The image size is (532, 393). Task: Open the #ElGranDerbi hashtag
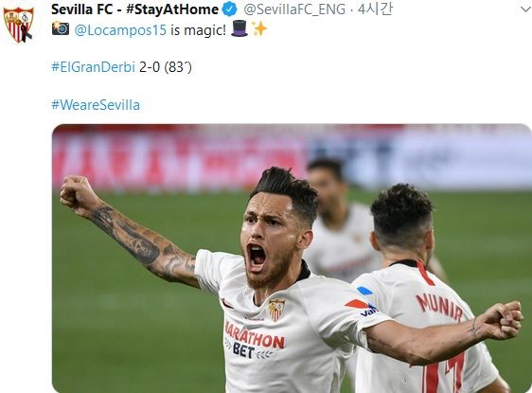click(94, 67)
